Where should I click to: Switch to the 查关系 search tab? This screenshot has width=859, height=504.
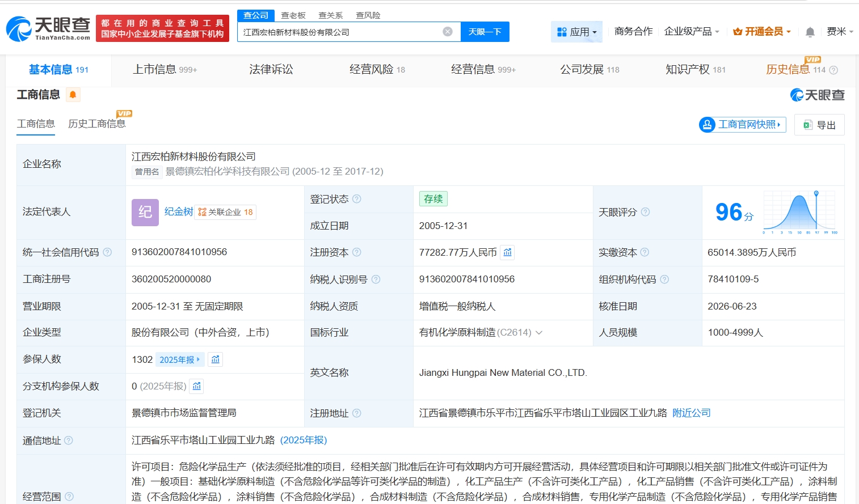(x=331, y=15)
